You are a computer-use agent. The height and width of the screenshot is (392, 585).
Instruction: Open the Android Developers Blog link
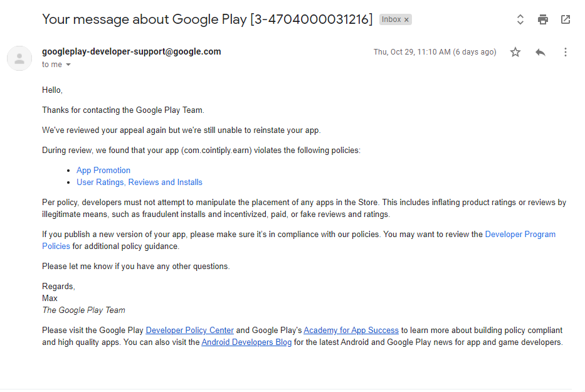(x=246, y=342)
